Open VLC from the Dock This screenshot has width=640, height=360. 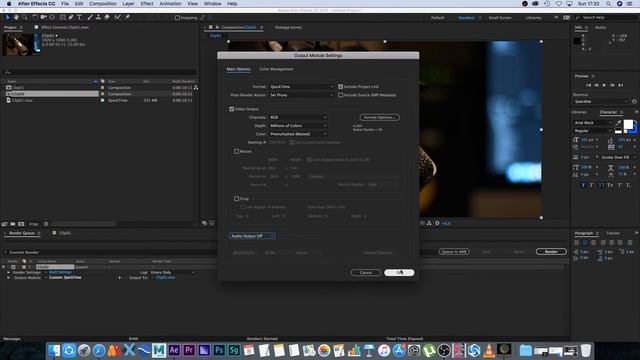click(489, 350)
